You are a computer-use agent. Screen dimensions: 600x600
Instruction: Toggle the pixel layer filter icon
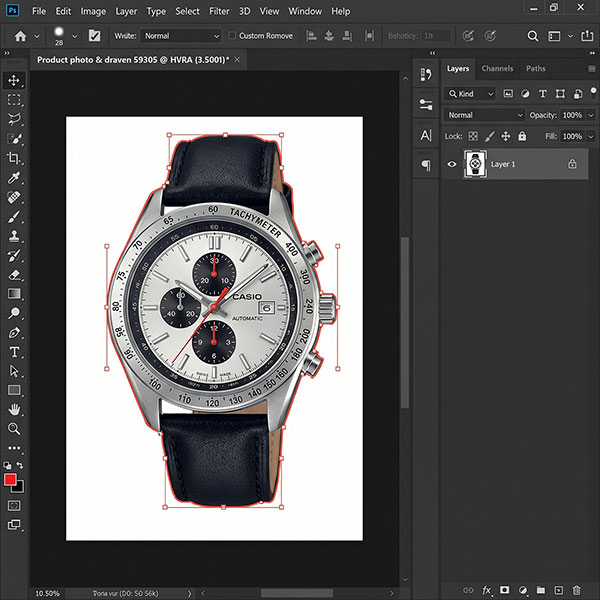pyautogui.click(x=508, y=94)
